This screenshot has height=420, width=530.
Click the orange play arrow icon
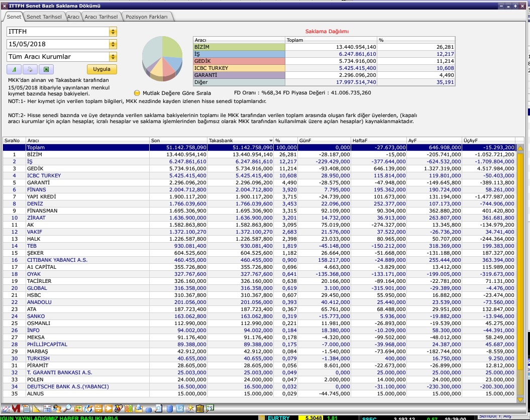109,408
